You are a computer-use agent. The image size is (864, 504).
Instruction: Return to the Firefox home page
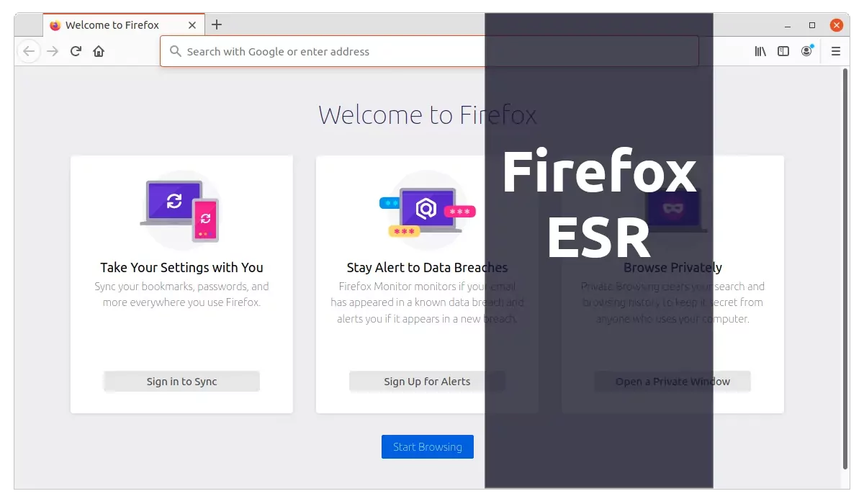tap(99, 51)
